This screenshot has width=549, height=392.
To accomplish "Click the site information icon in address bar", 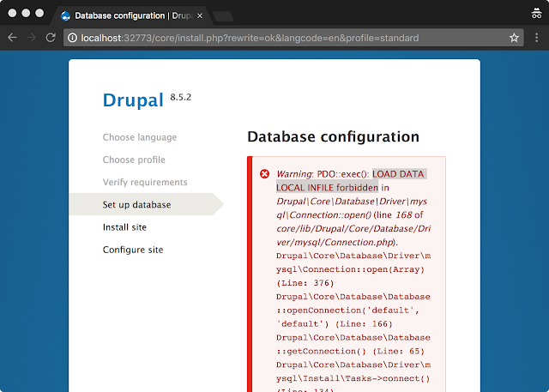I will click(72, 38).
